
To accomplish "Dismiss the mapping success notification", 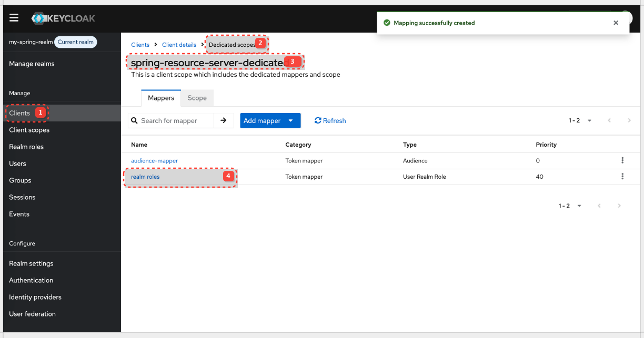I will pyautogui.click(x=616, y=23).
